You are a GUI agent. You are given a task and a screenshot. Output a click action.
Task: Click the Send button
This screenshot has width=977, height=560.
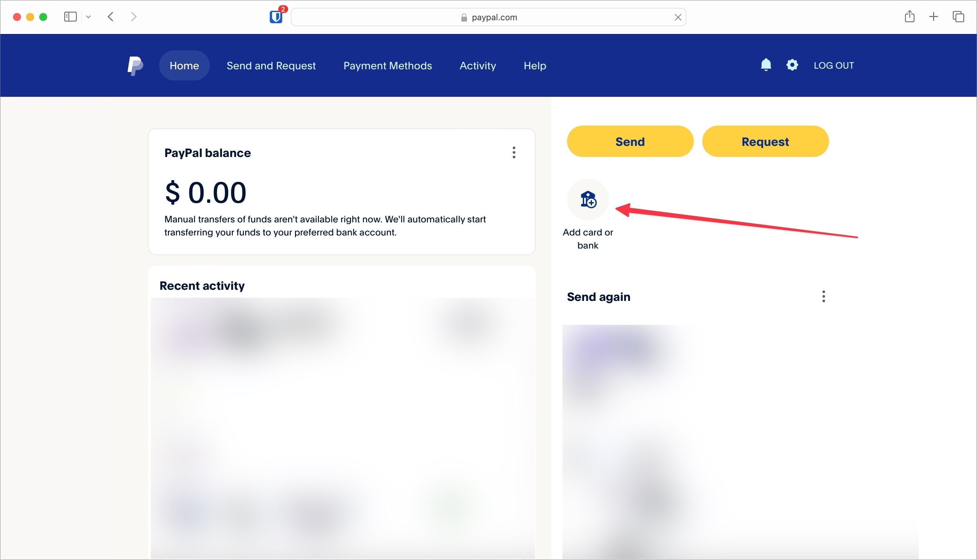(x=629, y=141)
